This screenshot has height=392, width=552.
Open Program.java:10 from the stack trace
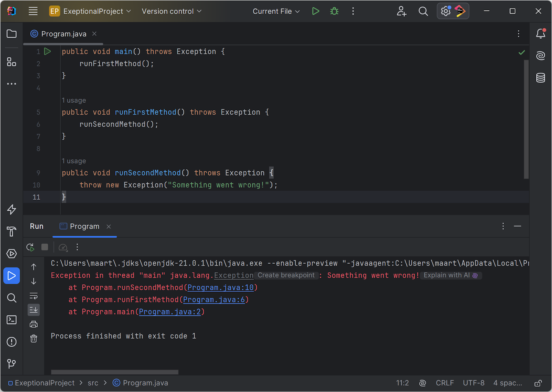point(220,287)
